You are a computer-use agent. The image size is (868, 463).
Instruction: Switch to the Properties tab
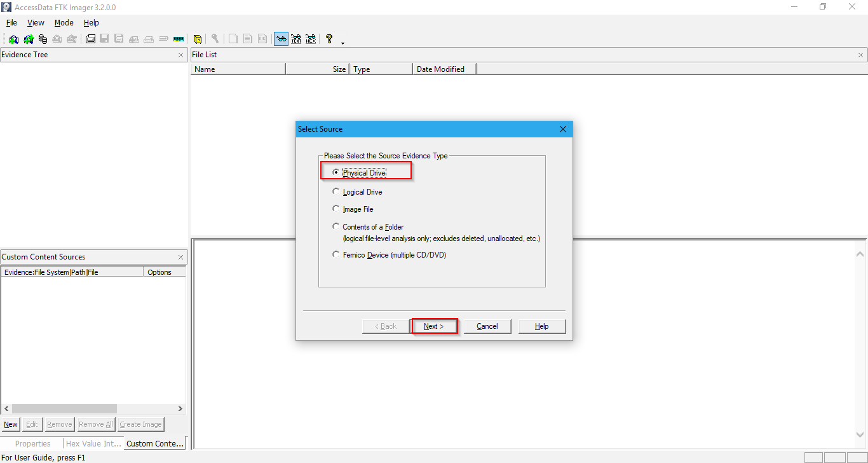(x=32, y=444)
